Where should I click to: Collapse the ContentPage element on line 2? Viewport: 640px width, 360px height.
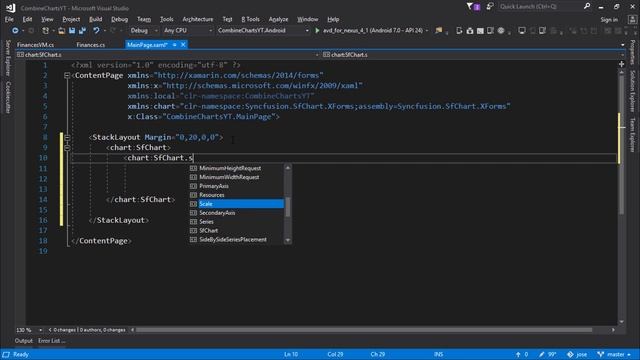[67, 76]
